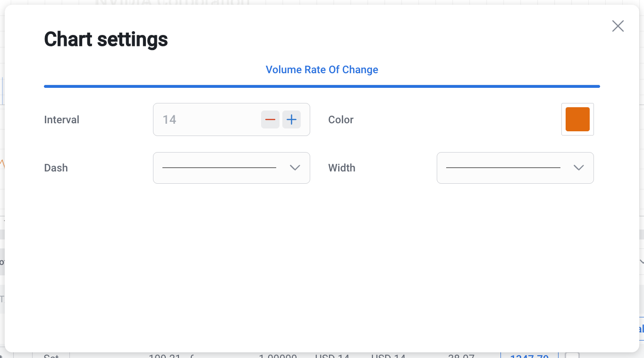Click the 38.07 value in the bottom row
644x358 pixels.
coord(461,356)
